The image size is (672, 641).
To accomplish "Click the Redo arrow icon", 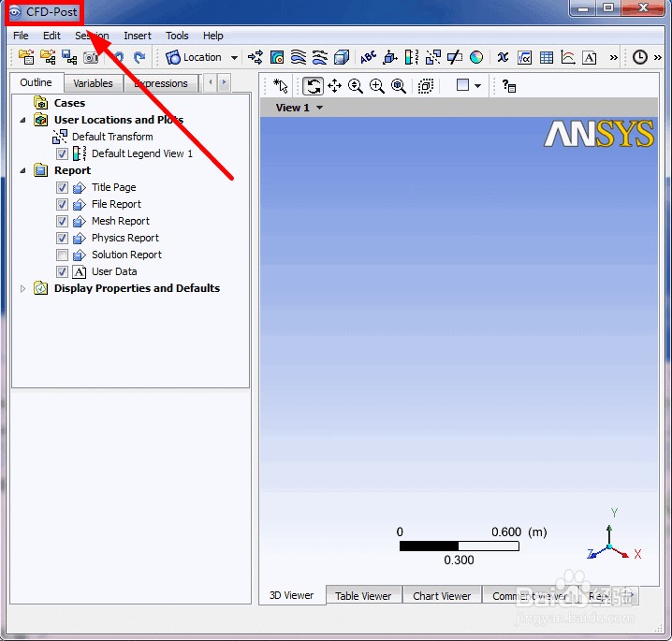I will tap(139, 57).
